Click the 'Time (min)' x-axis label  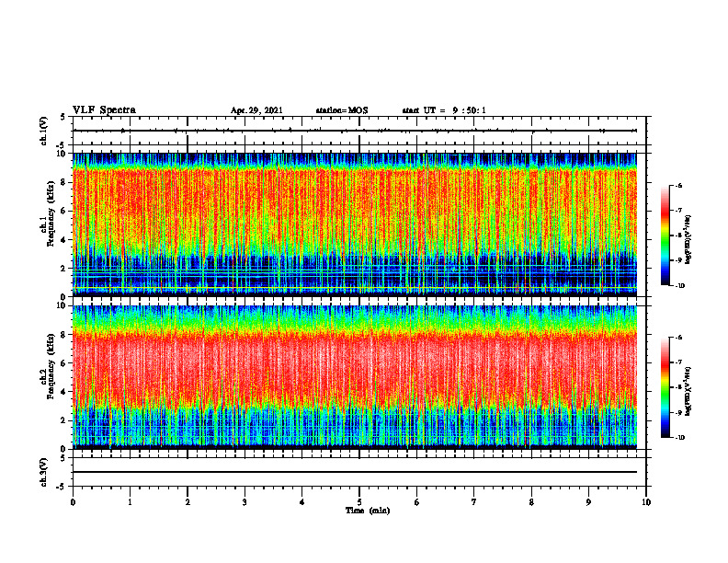click(x=368, y=511)
